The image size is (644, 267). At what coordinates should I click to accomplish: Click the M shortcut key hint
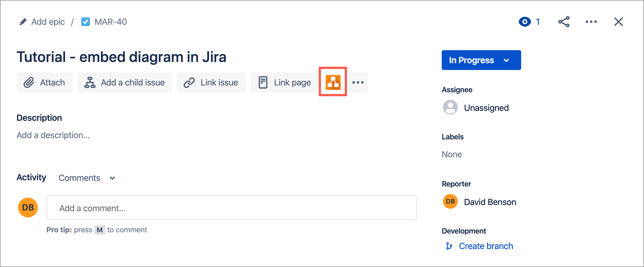(x=100, y=230)
